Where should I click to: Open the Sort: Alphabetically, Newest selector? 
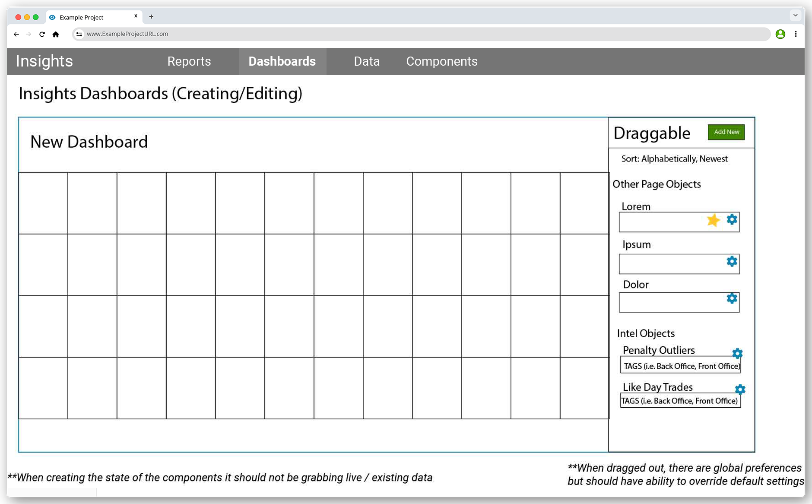(674, 159)
